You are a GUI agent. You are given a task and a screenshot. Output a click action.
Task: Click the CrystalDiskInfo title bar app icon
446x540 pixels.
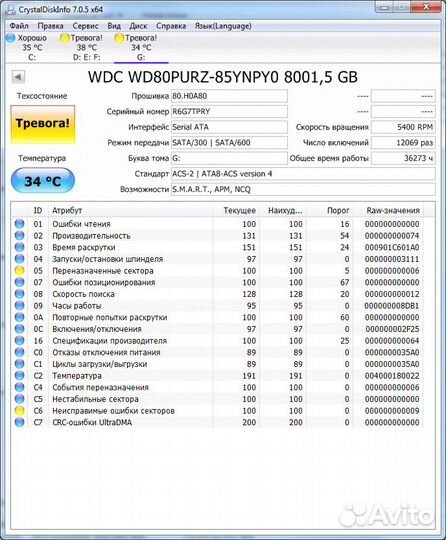point(10,9)
